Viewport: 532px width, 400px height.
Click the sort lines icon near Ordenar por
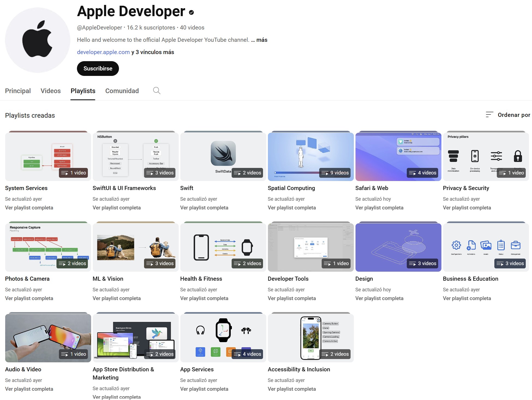point(490,115)
